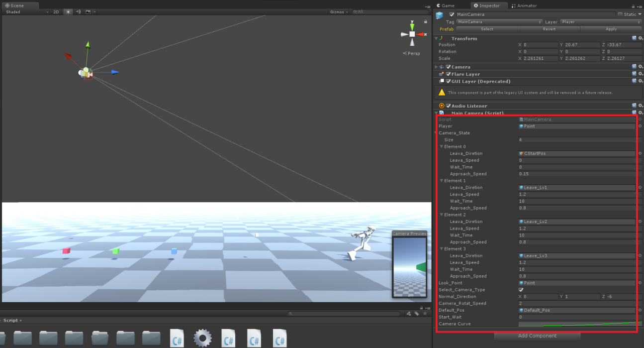Screen dimensions: 644x348
Task: Collapse Element 1 in Camera_State
Action: 442,181
